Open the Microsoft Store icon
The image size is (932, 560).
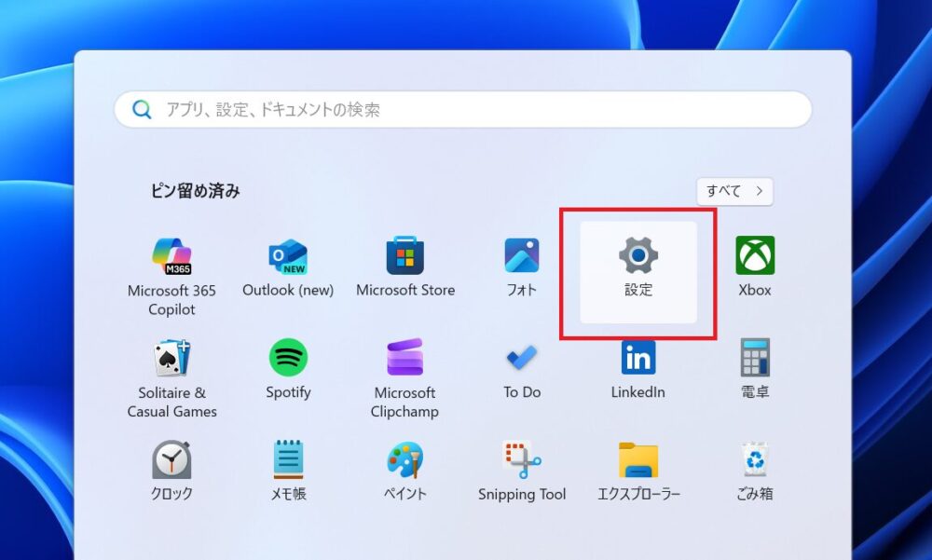(405, 257)
